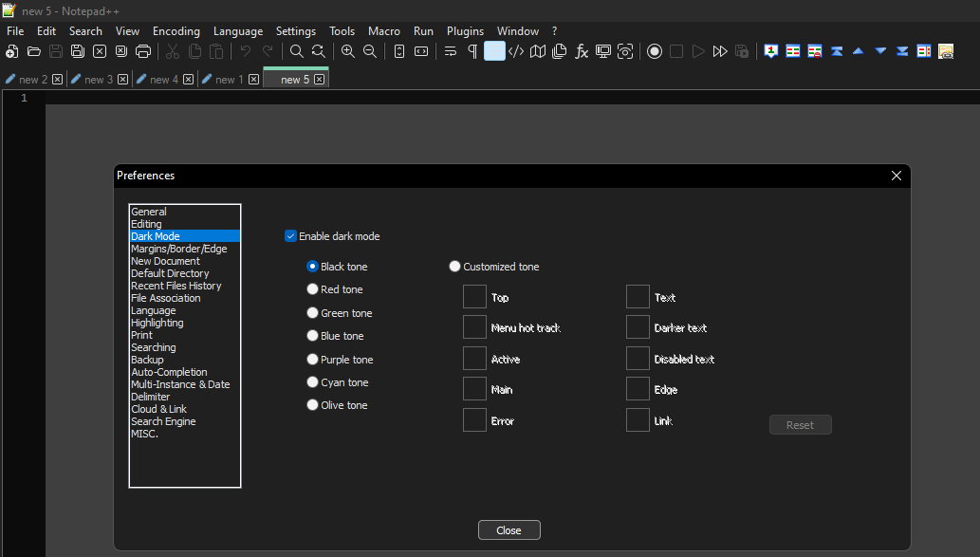Click the Open file folder icon
The height and width of the screenshot is (557, 980).
[x=34, y=51]
